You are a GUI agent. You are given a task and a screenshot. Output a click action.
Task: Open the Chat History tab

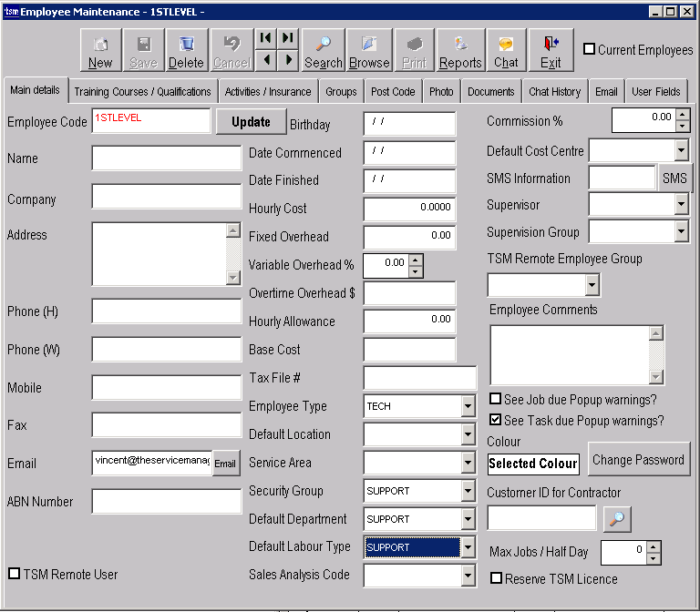(554, 92)
